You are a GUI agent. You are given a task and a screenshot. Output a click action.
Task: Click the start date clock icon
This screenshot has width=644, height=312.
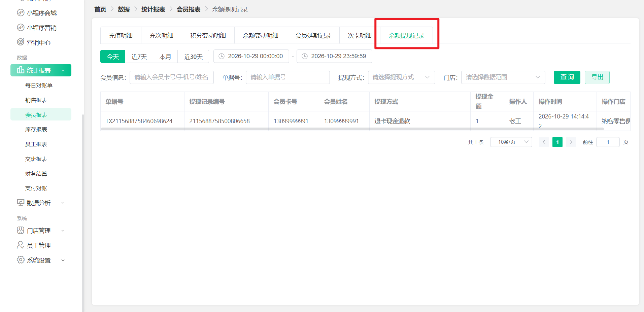(x=222, y=56)
